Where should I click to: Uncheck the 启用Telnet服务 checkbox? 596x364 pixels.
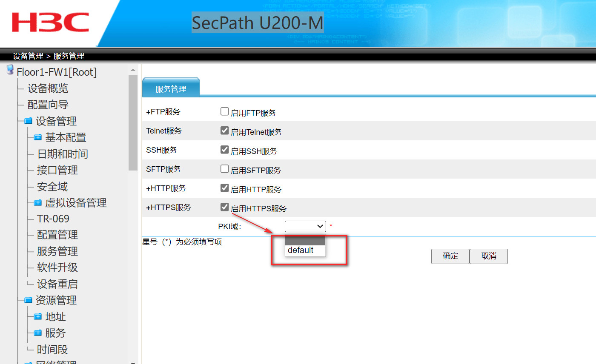[x=225, y=131]
